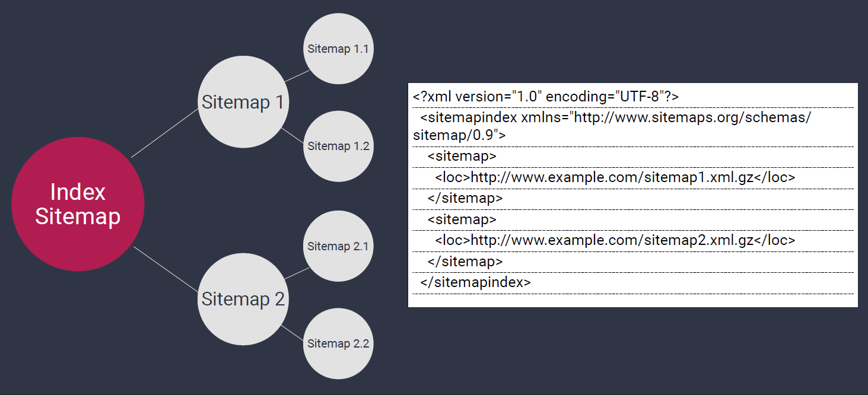Image resolution: width=868 pixels, height=395 pixels.
Task: Click the xml version declaration line
Action: (x=546, y=97)
